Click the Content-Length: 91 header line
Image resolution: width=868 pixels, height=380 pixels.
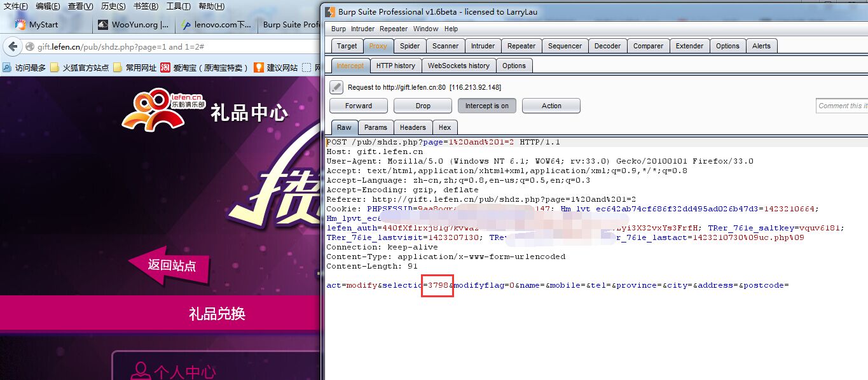372,266
